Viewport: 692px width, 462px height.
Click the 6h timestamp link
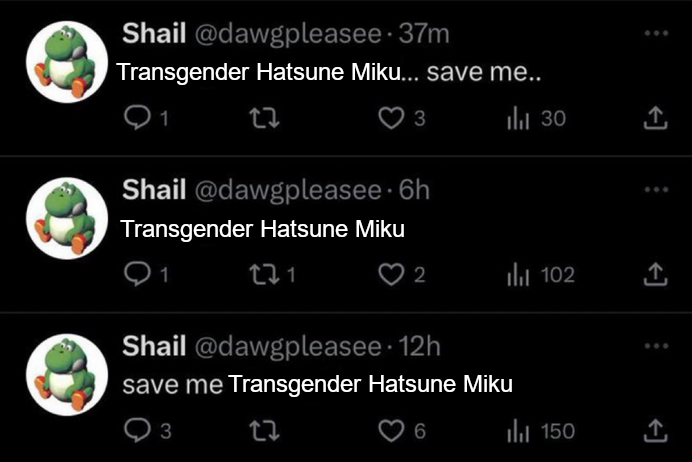414,189
